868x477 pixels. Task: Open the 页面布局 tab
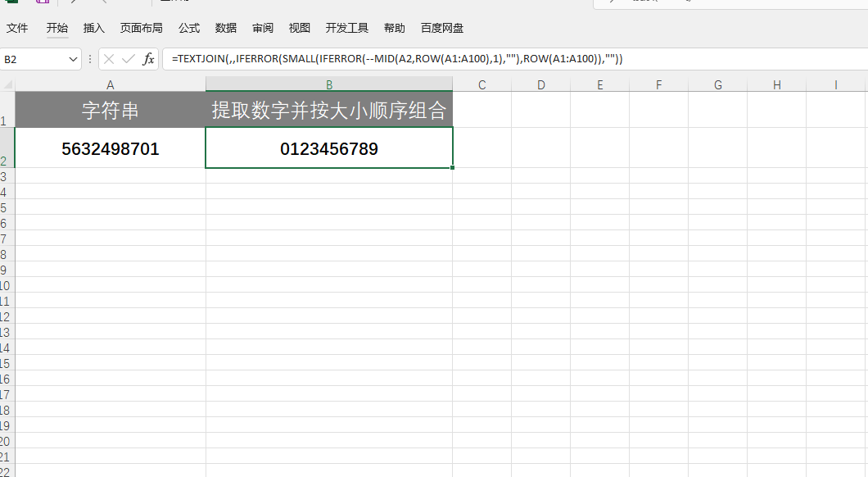pos(141,28)
